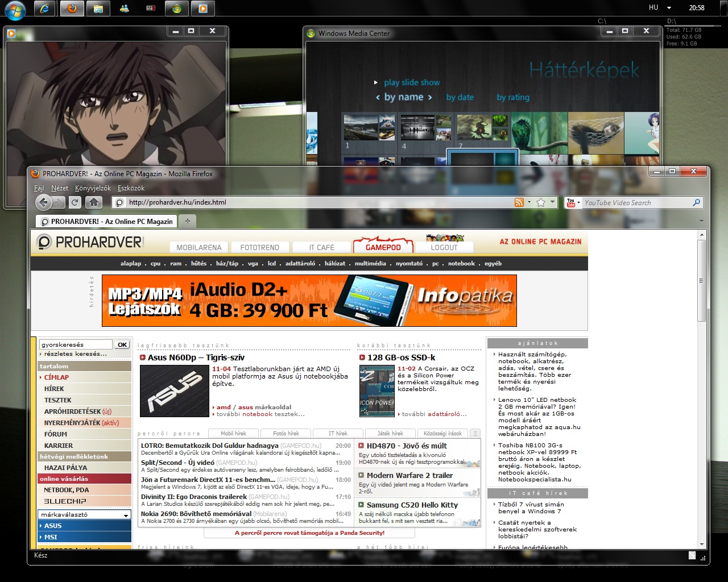Image resolution: width=728 pixels, height=582 pixels.
Task: Open Windows Explorer from taskbar
Action: pos(98,8)
